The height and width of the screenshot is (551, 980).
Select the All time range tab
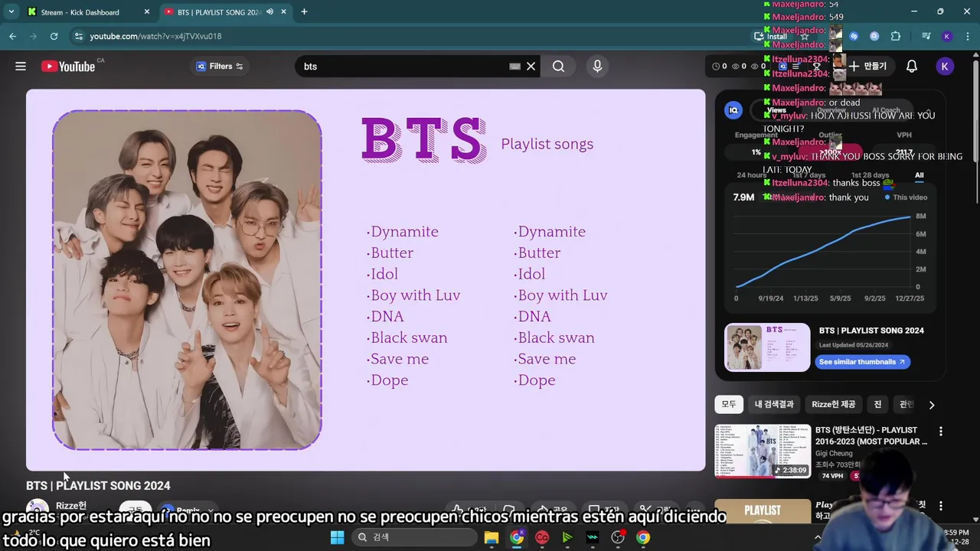tap(920, 175)
